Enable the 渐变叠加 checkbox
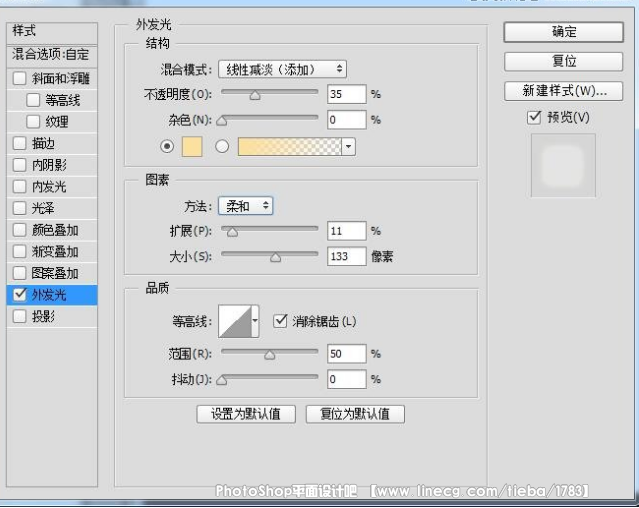The width and height of the screenshot is (639, 508). point(19,251)
